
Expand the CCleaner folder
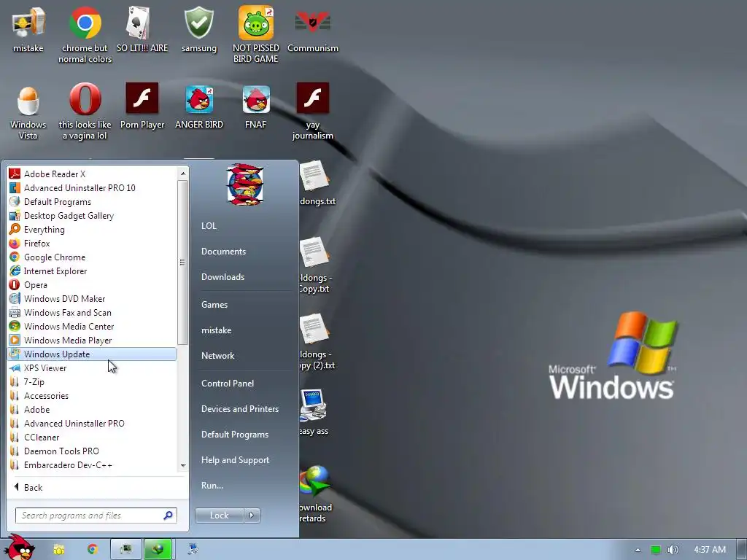point(92,437)
